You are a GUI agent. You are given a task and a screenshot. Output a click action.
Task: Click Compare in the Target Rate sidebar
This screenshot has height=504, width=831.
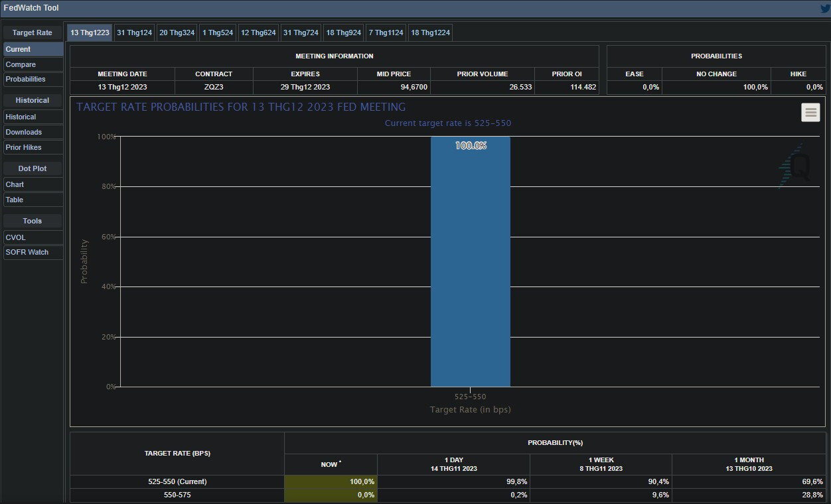(x=33, y=64)
